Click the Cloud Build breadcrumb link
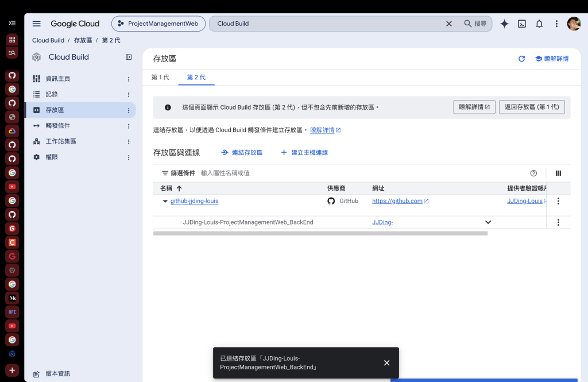The height and width of the screenshot is (382, 588). (48, 40)
